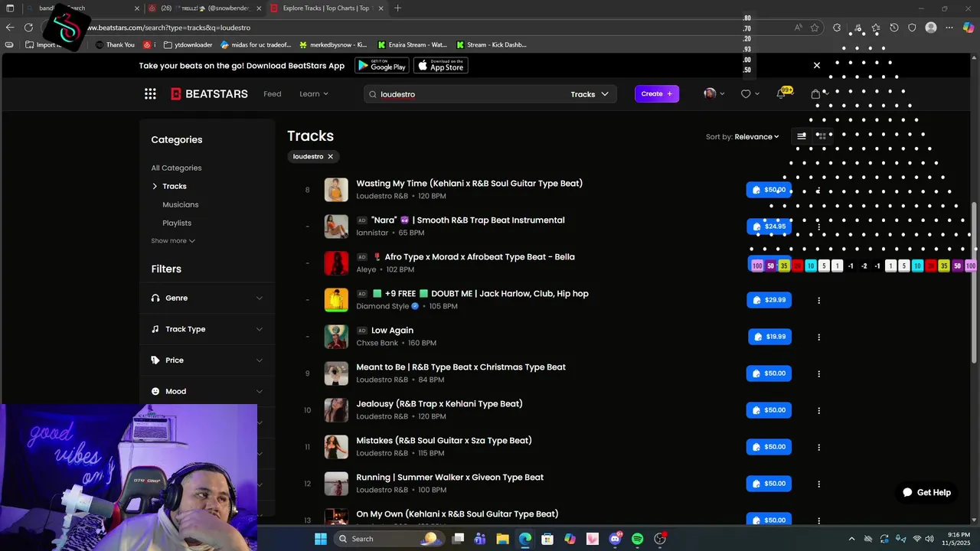
Task: Open options for the Nara track
Action: coord(818,227)
